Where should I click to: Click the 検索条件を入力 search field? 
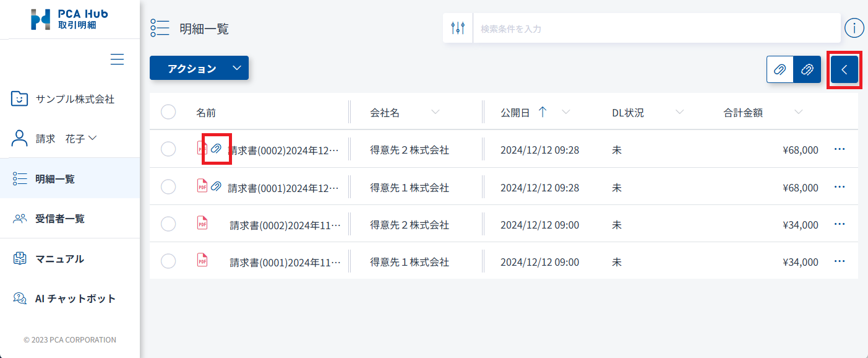pyautogui.click(x=656, y=28)
